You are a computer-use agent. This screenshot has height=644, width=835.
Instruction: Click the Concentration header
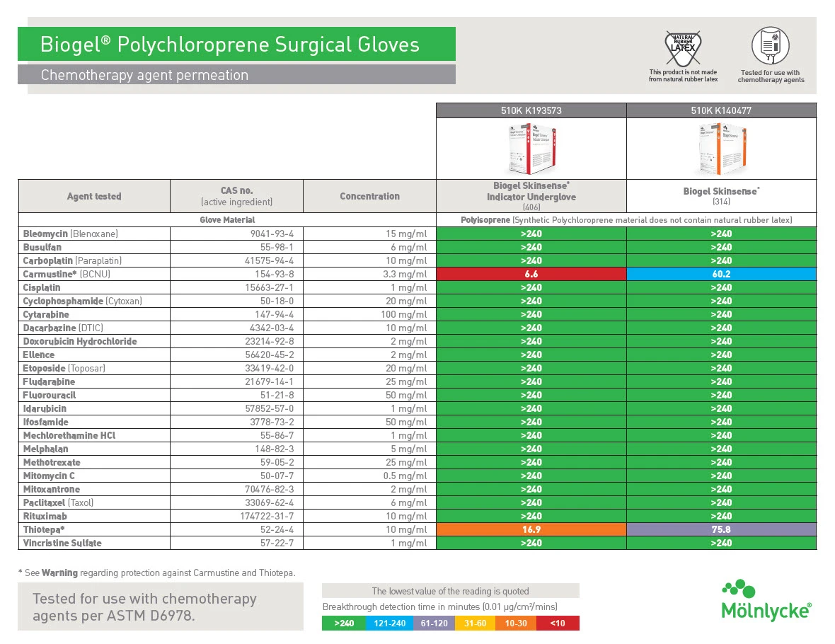tap(370, 196)
